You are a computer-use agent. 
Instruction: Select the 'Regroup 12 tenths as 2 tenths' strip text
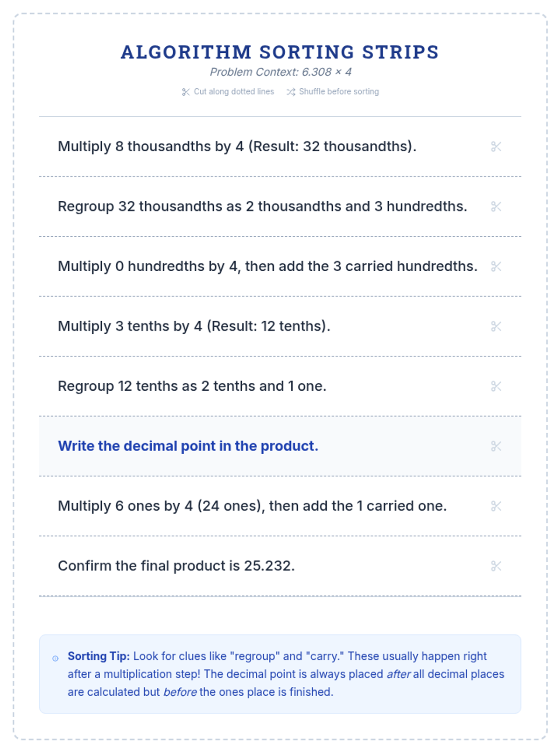192,386
